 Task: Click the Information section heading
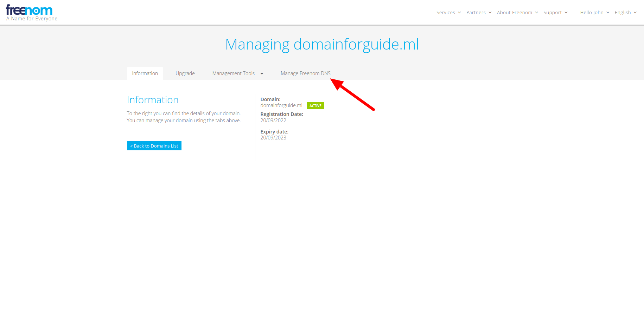pos(153,100)
